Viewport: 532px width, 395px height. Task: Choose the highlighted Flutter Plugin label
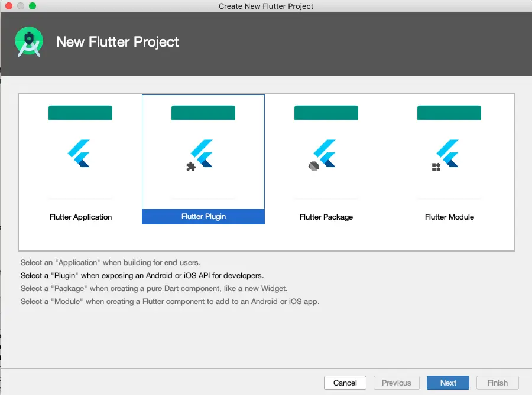[x=203, y=217]
